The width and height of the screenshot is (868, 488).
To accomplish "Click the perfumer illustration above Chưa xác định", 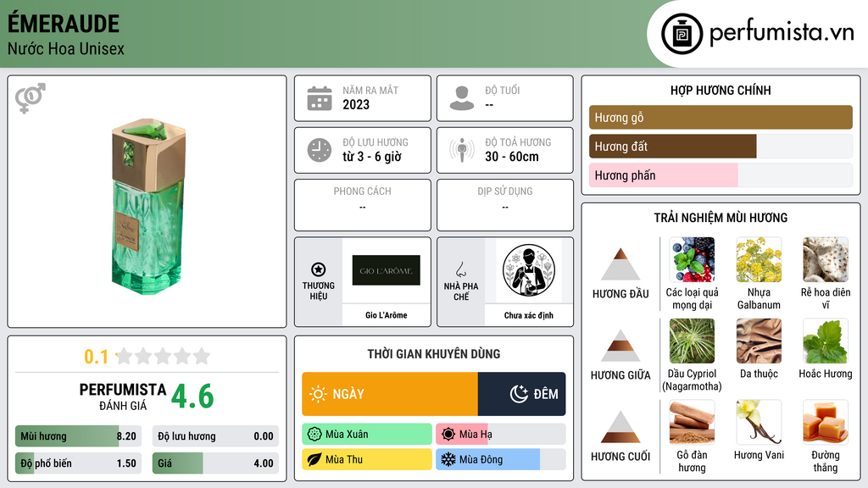I will pyautogui.click(x=529, y=270).
